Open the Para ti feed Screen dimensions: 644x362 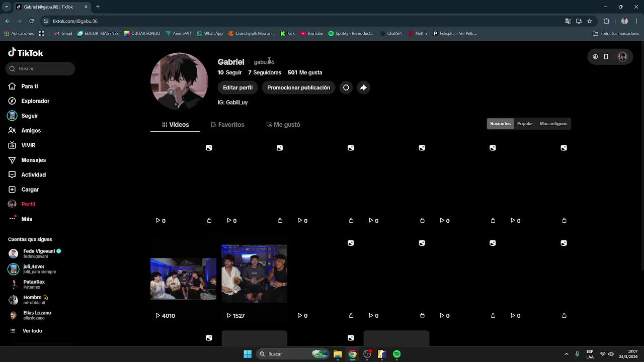click(23, 86)
